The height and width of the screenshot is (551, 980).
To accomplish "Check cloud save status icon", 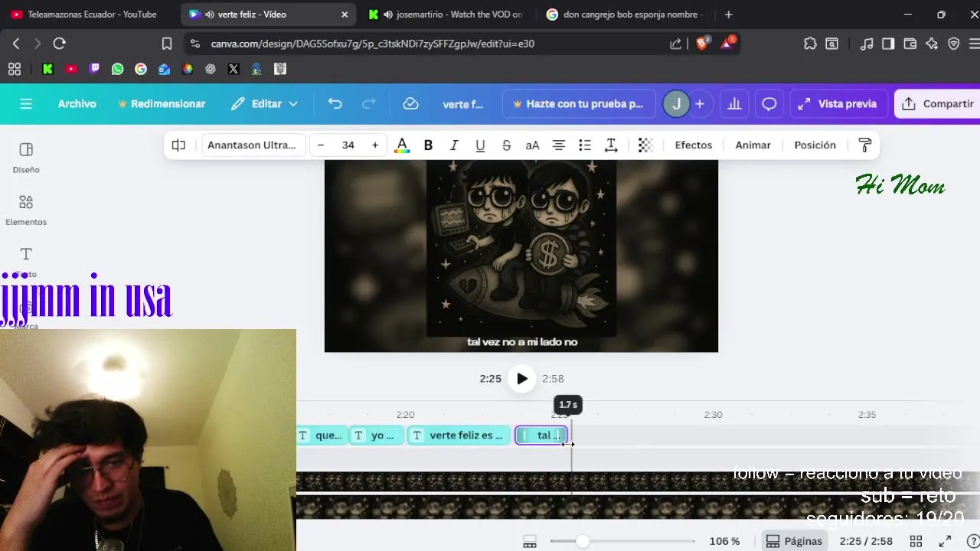I will (x=410, y=104).
